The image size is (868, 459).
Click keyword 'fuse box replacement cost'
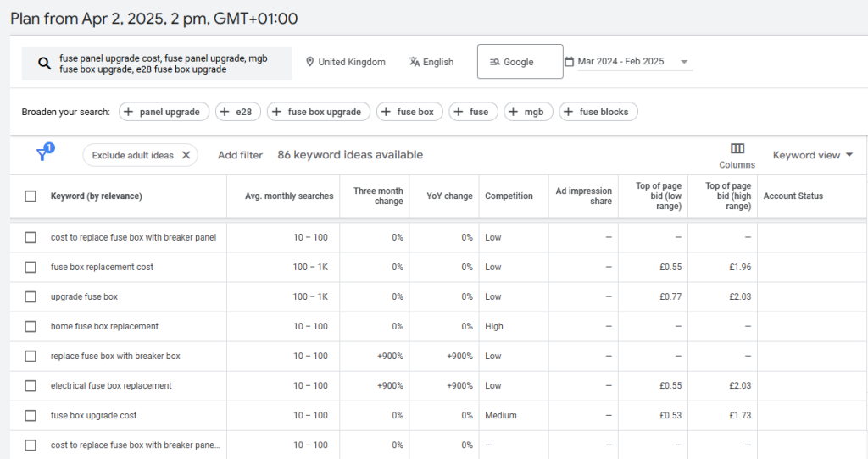[x=102, y=267]
